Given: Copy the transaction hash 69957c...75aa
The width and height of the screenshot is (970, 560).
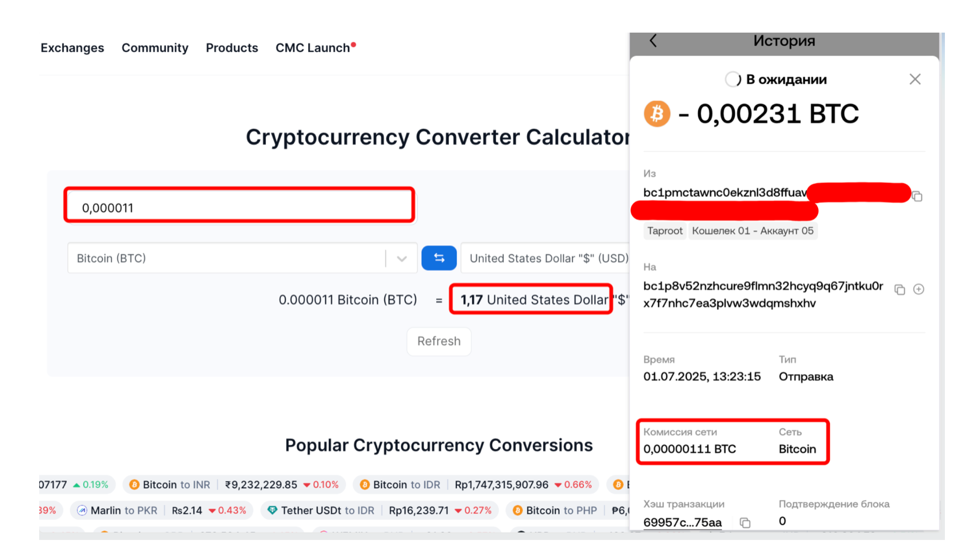Looking at the screenshot, I should point(745,523).
